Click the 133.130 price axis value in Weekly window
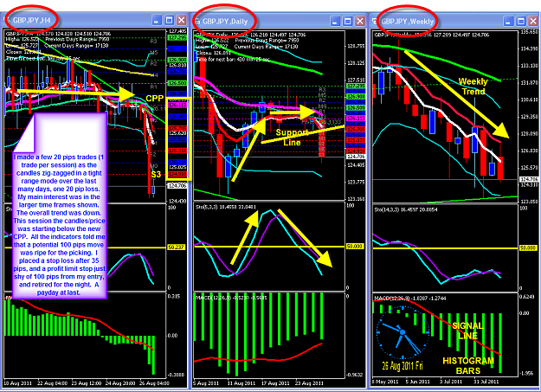541x392 pixels. (x=529, y=66)
